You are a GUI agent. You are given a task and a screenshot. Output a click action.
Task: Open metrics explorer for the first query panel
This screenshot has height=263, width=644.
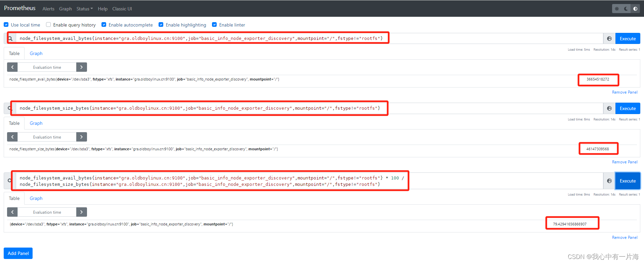(609, 39)
